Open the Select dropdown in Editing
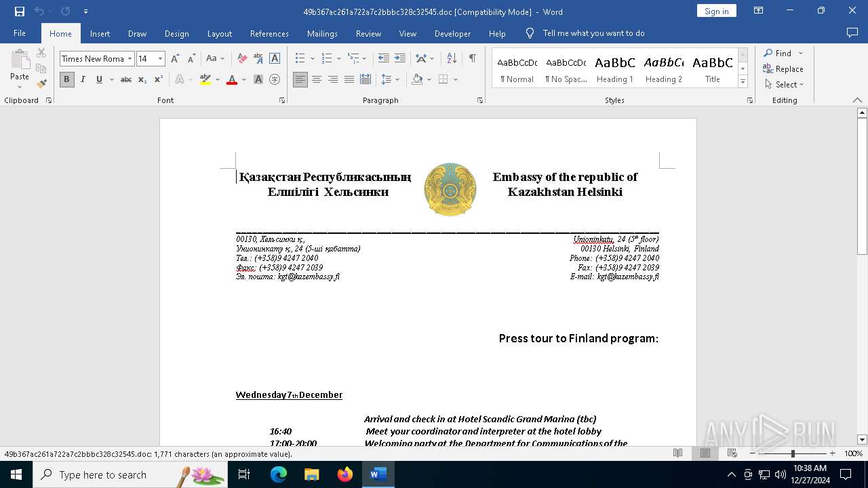Screen dimensions: 868x488 pos(784,85)
